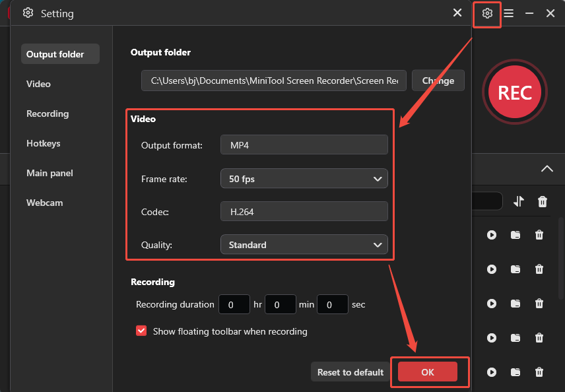
Task: Click the gear icon in the Setting dialog titlebar
Action: (x=28, y=13)
